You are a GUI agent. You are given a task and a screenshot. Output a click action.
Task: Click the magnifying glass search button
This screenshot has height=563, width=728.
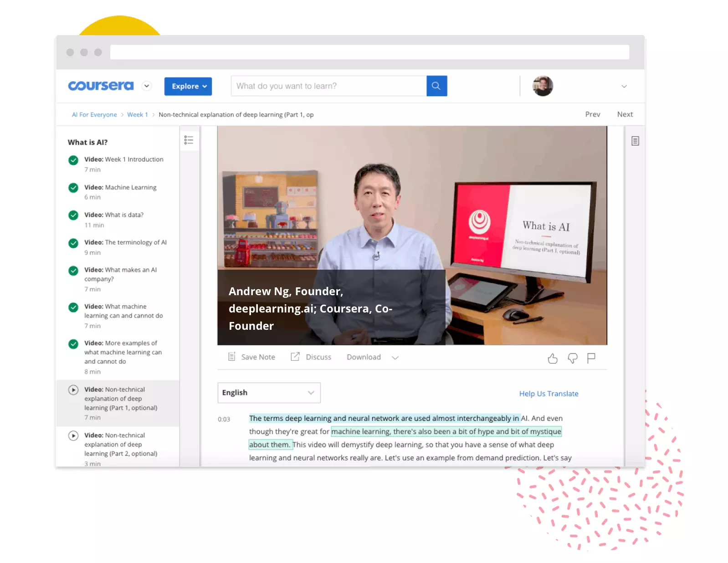(436, 86)
